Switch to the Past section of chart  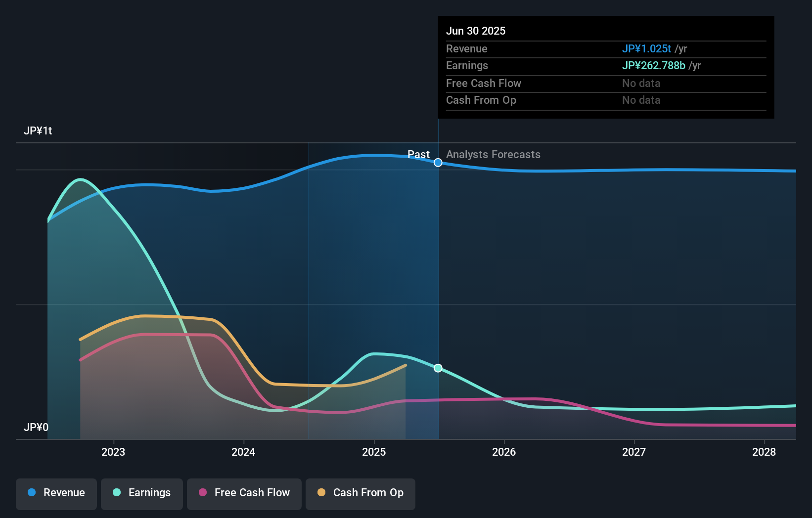pos(419,154)
